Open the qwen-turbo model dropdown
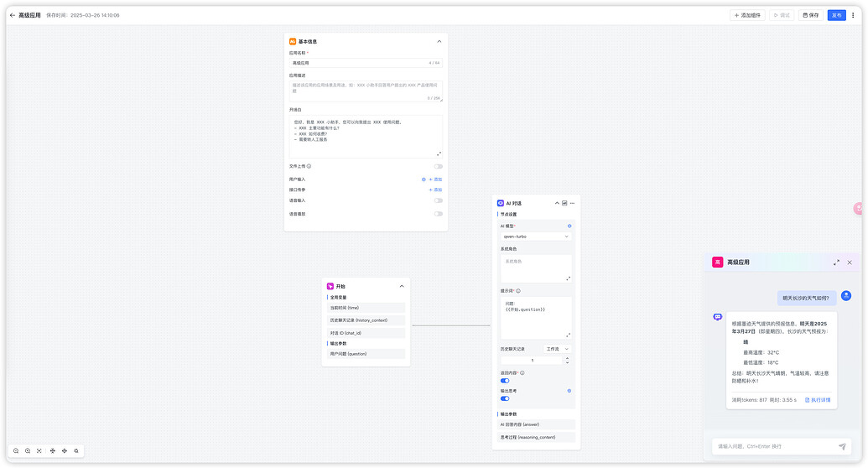This screenshot has height=468, width=868. tap(536, 237)
